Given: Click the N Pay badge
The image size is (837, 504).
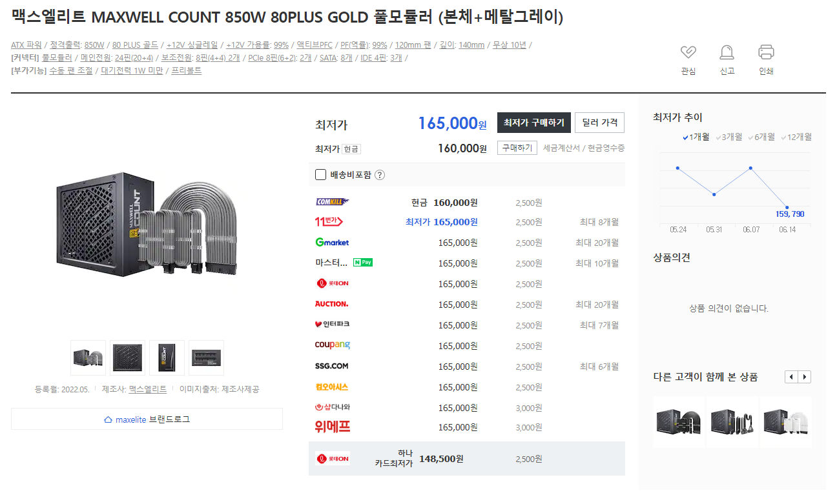Looking at the screenshot, I should pos(363,263).
